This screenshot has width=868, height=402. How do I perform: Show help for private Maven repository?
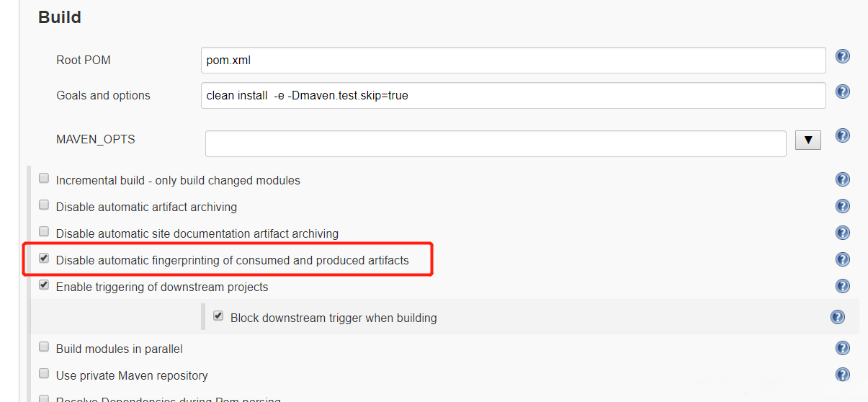click(842, 375)
